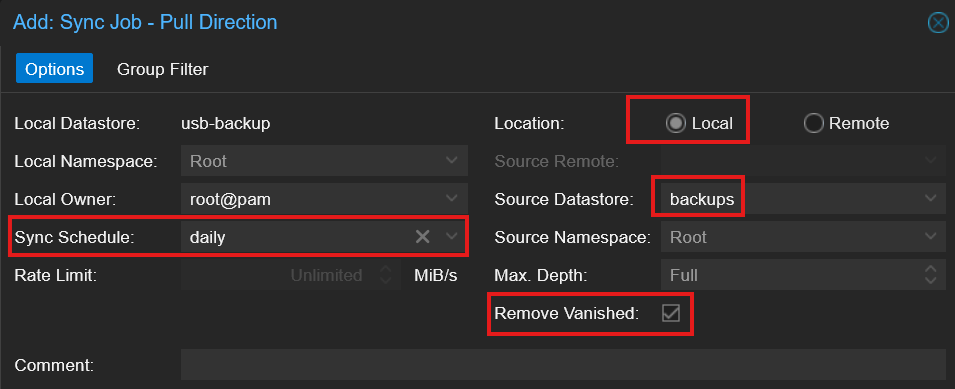Click the Local Datastore label
The image size is (955, 389).
coord(77,124)
